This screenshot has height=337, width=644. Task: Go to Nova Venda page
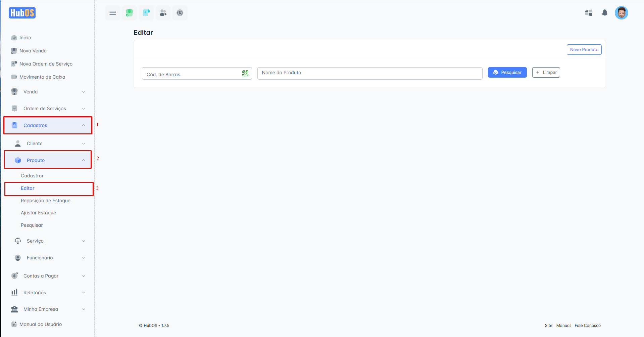click(33, 51)
